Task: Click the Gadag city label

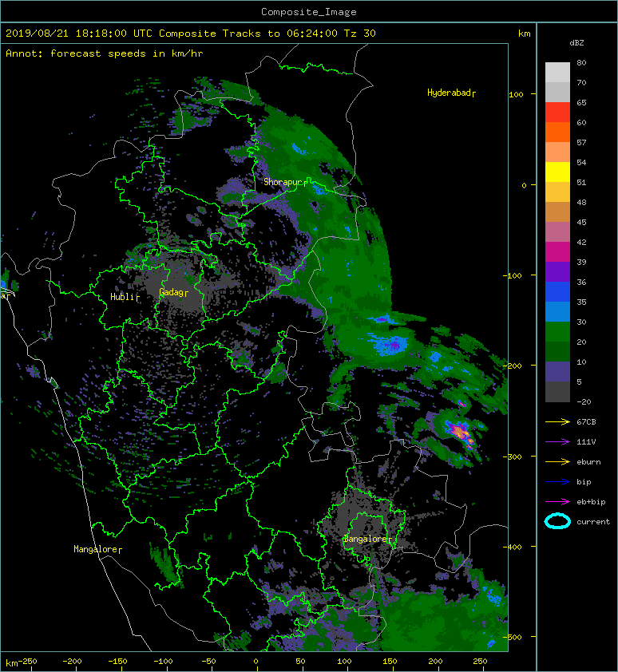Action: [x=173, y=292]
